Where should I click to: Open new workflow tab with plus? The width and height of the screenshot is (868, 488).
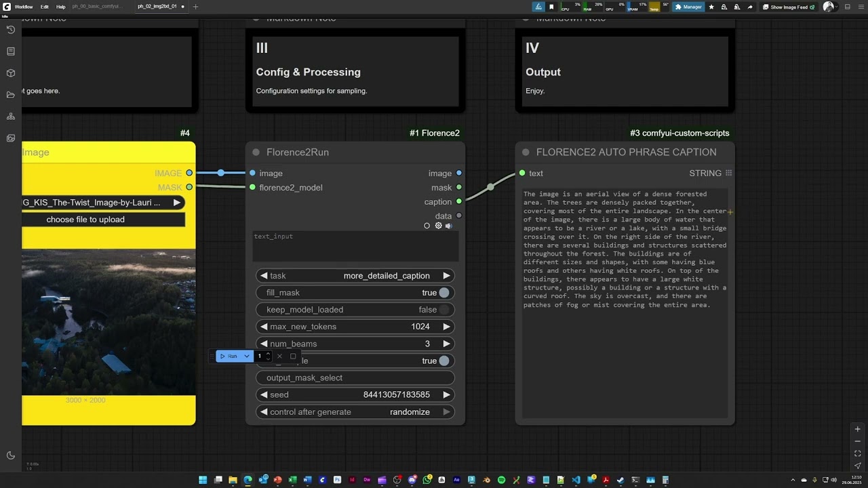[196, 7]
